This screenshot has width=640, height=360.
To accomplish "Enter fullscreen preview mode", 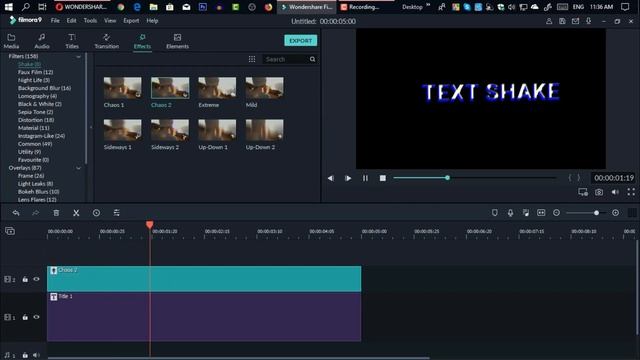I will click(631, 192).
